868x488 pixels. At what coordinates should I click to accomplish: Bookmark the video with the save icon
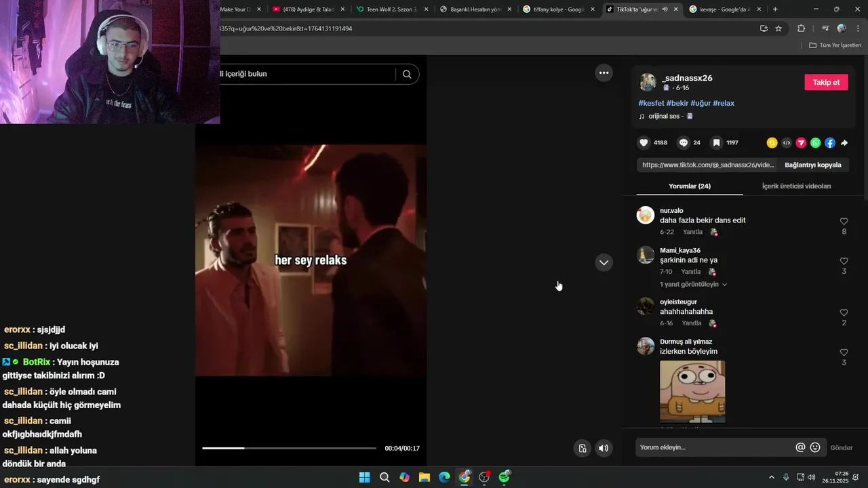tap(716, 143)
